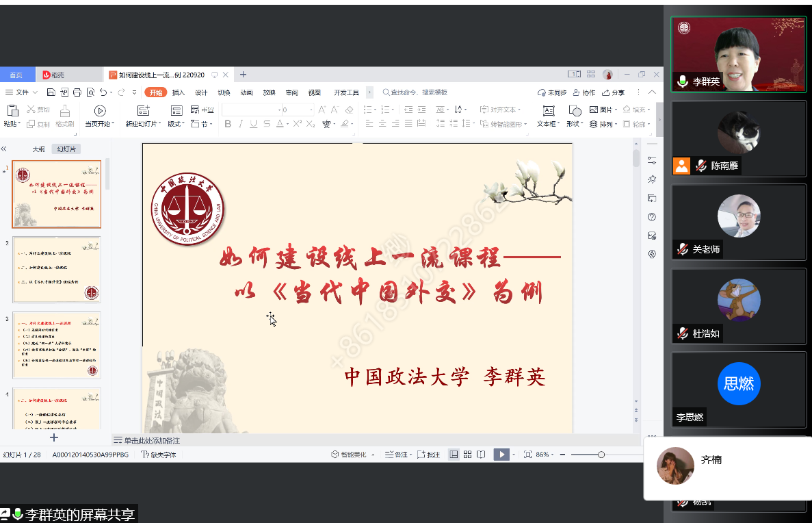812x523 pixels.
Task: Expand the 文件 (File) menu
Action: [x=21, y=92]
